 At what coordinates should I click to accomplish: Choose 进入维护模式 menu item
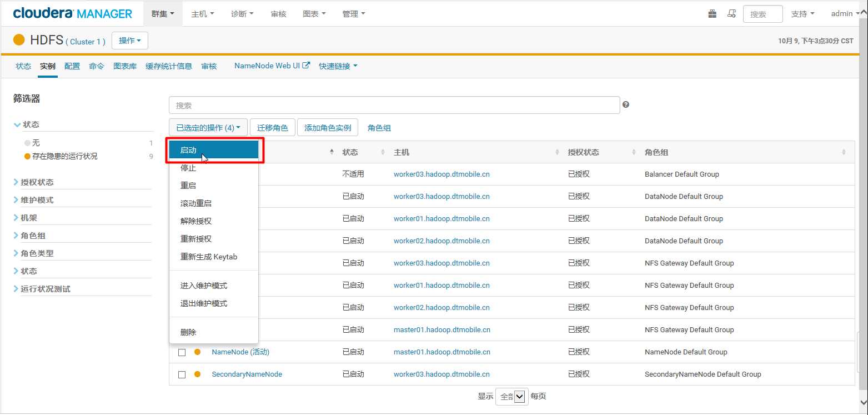point(214,286)
